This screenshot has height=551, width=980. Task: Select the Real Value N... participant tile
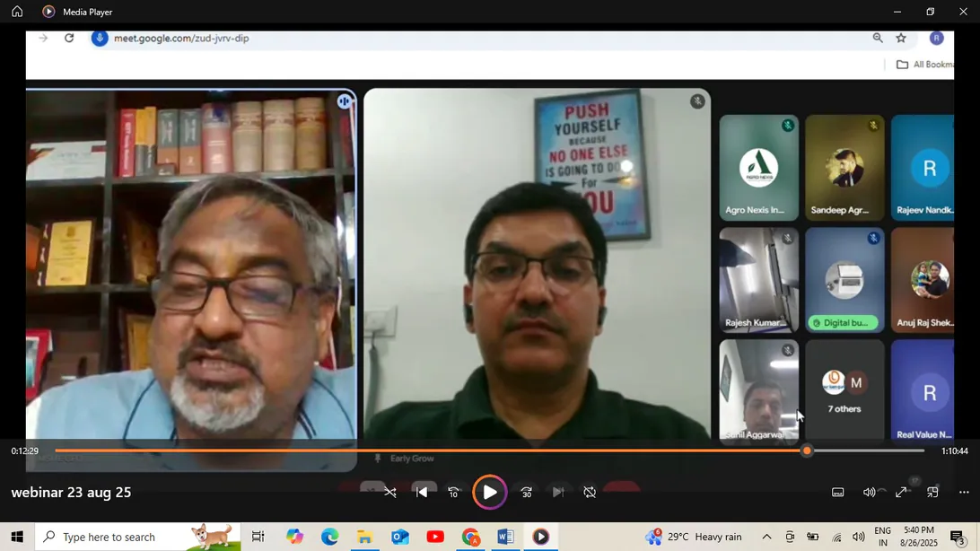coord(923,391)
